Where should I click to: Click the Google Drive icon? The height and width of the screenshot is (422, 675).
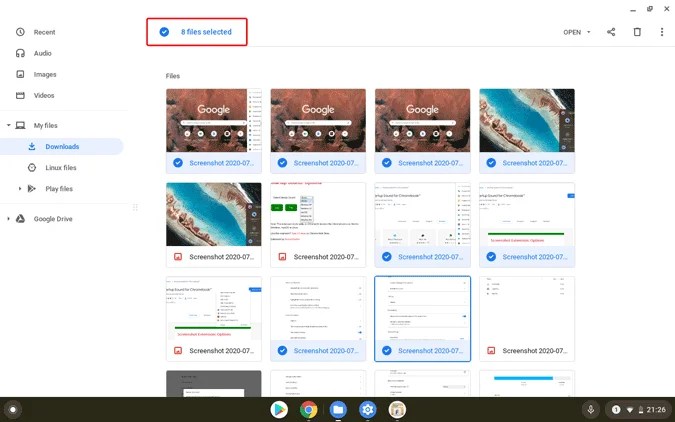pos(20,219)
